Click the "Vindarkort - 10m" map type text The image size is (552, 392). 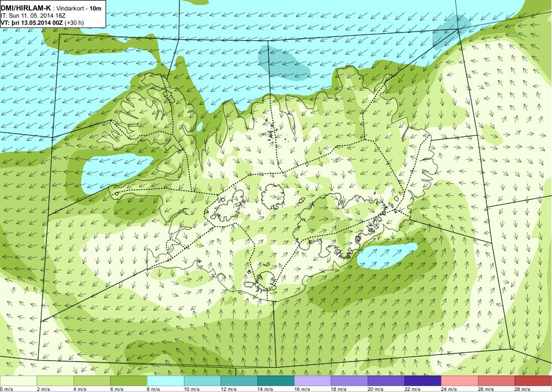coord(79,8)
